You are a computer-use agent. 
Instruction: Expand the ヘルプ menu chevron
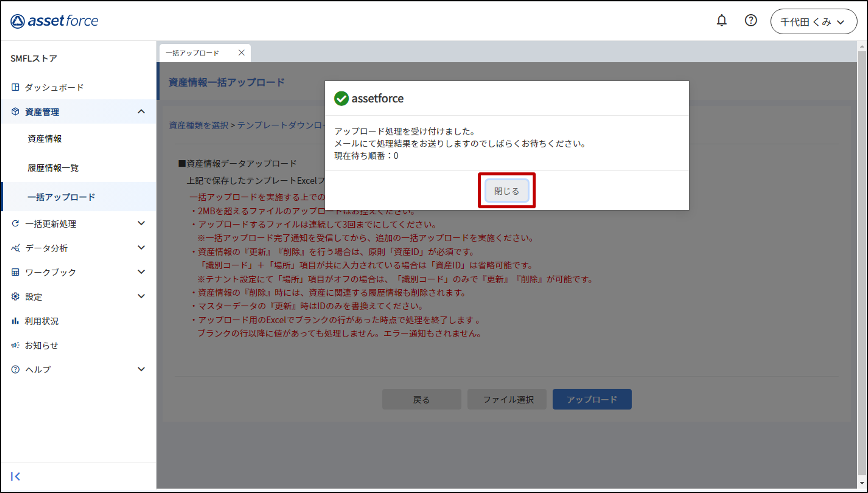pyautogui.click(x=141, y=369)
